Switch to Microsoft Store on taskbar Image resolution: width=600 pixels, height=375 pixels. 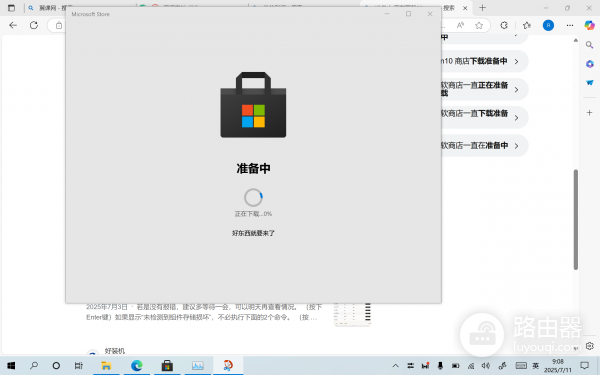167,366
